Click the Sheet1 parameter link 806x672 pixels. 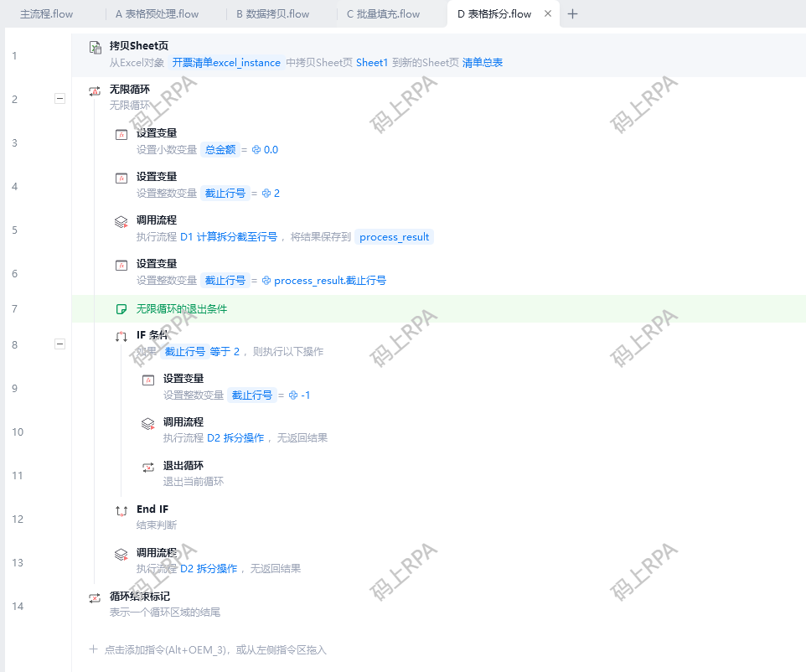click(372, 63)
